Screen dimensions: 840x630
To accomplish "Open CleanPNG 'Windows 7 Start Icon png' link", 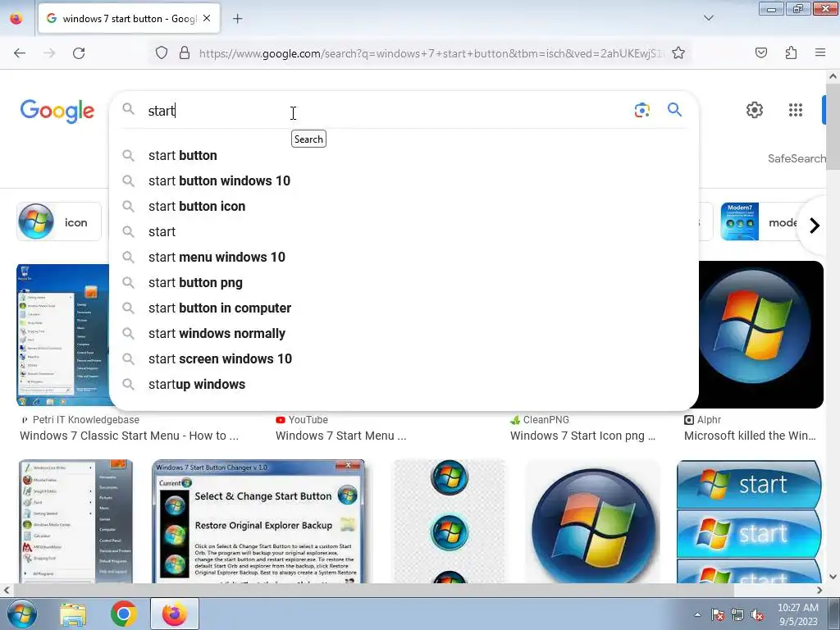I will point(582,436).
